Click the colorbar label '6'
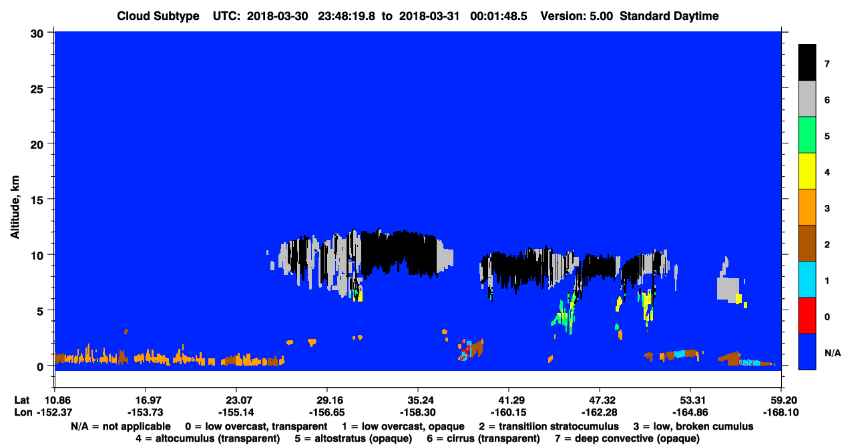 tap(827, 100)
